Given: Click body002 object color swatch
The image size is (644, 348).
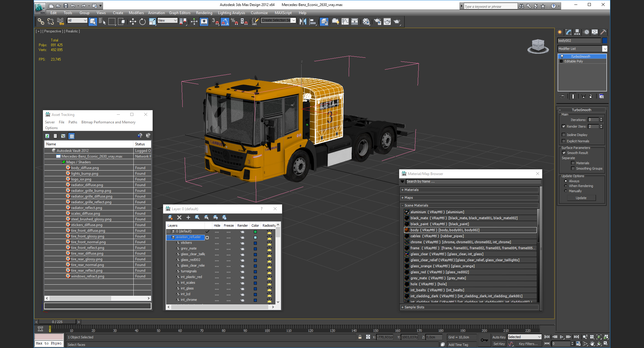Looking at the screenshot, I should pyautogui.click(x=605, y=41).
